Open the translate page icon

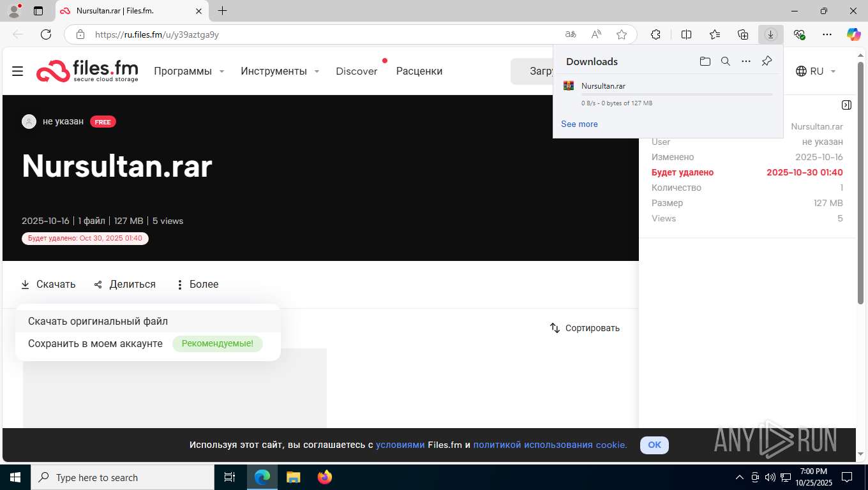[x=571, y=34]
